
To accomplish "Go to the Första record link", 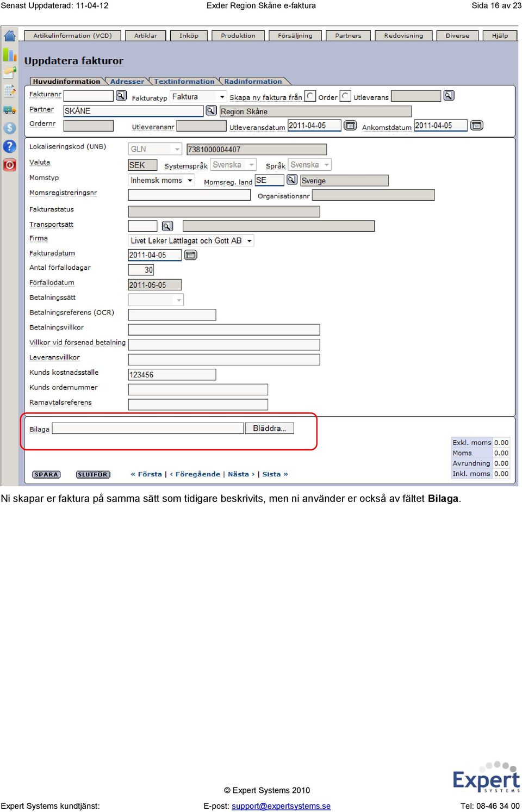I will 147,474.
